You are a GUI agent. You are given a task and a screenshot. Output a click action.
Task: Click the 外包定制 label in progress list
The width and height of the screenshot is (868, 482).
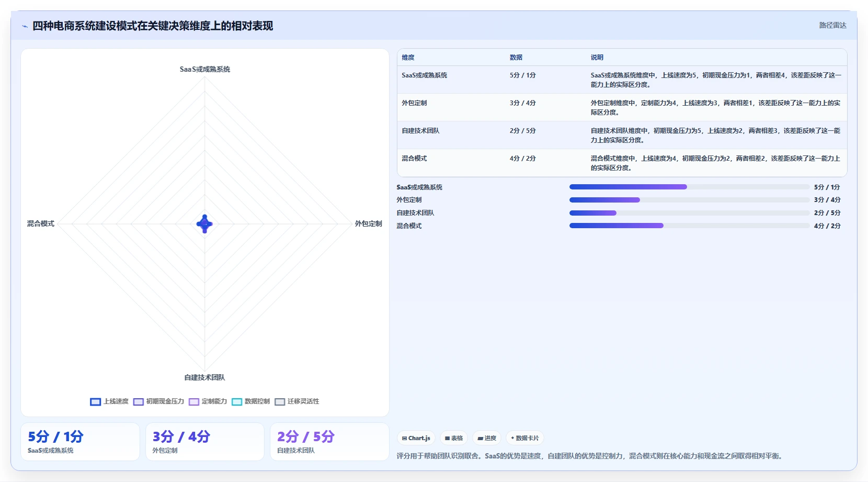pos(409,200)
